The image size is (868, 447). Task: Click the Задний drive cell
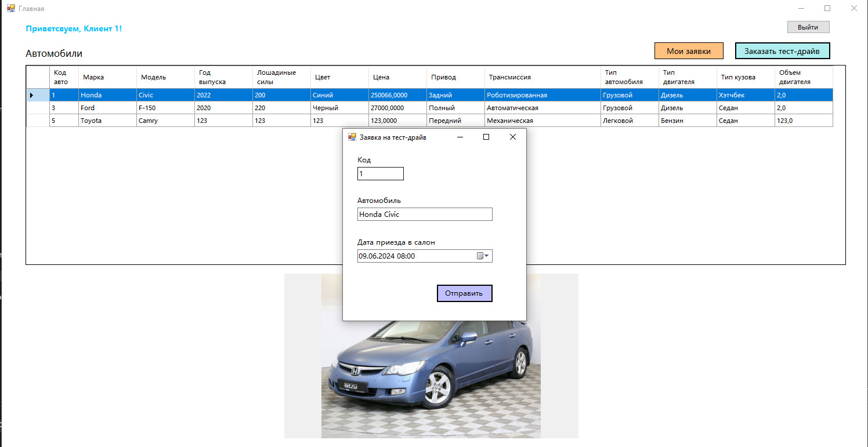[x=455, y=95]
